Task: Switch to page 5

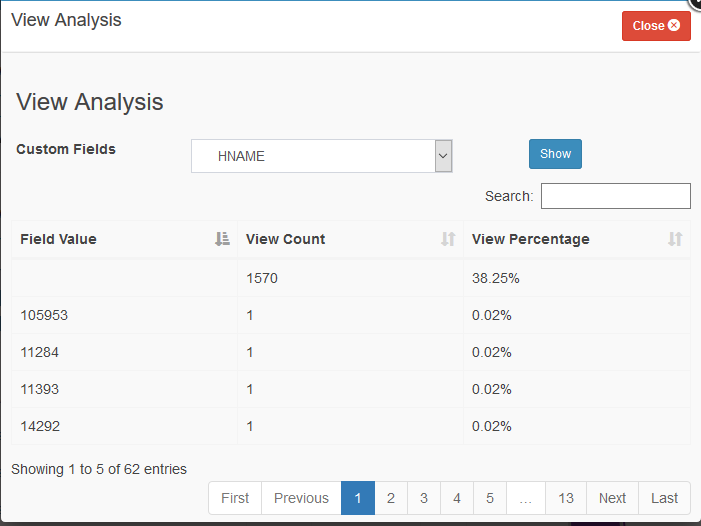Action: pos(489,498)
